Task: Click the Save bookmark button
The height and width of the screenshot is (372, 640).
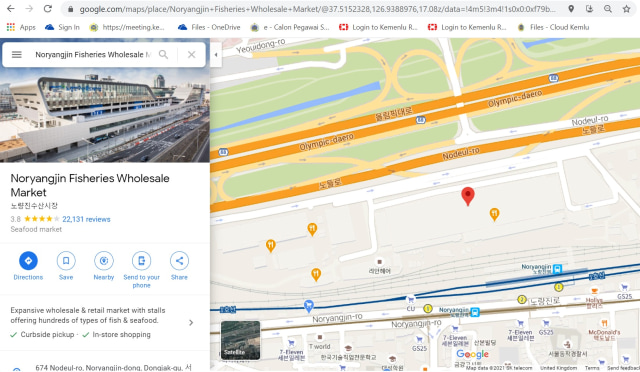Action: (66, 266)
